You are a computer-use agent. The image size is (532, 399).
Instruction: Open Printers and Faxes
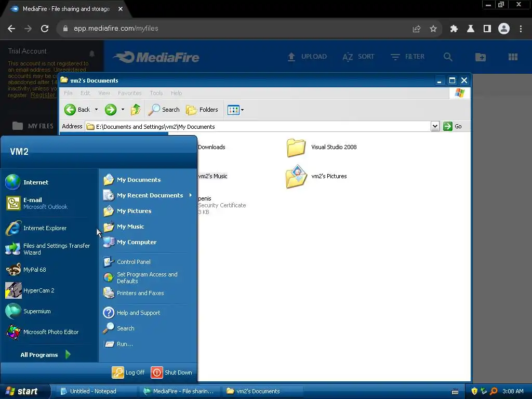134,293
